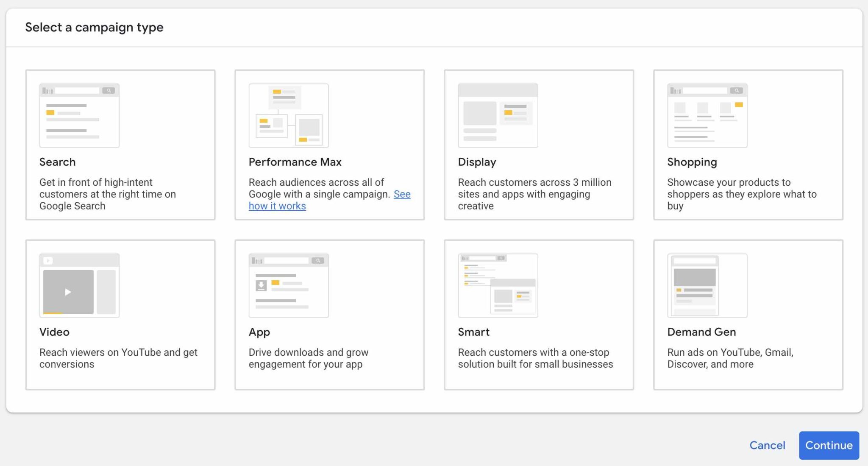Click the Performance Max channels diagram icon
The image size is (868, 466).
point(289,115)
